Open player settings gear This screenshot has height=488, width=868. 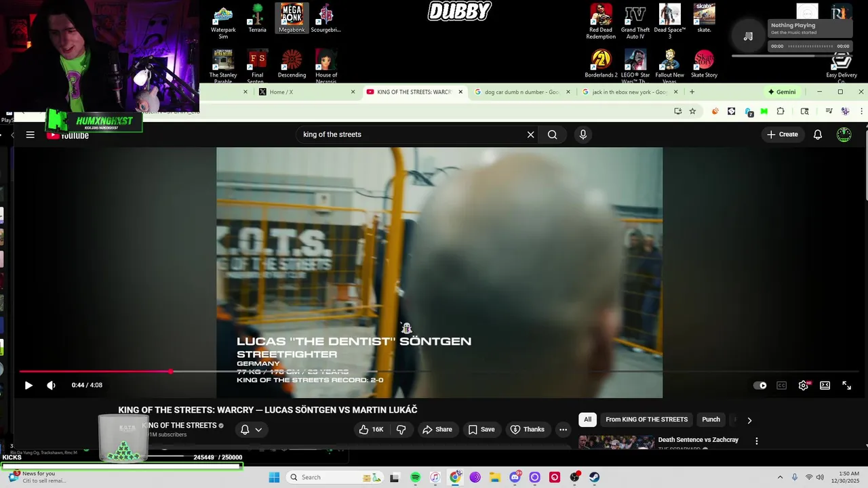(804, 386)
